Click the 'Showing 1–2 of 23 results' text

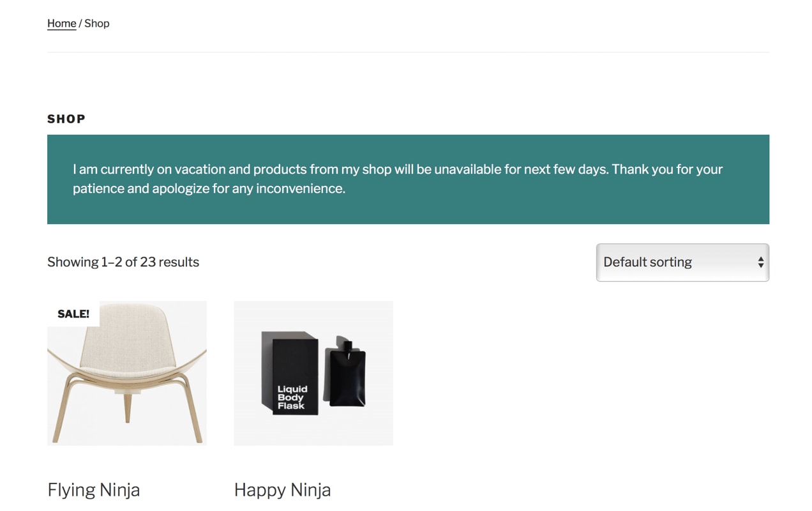click(x=123, y=262)
